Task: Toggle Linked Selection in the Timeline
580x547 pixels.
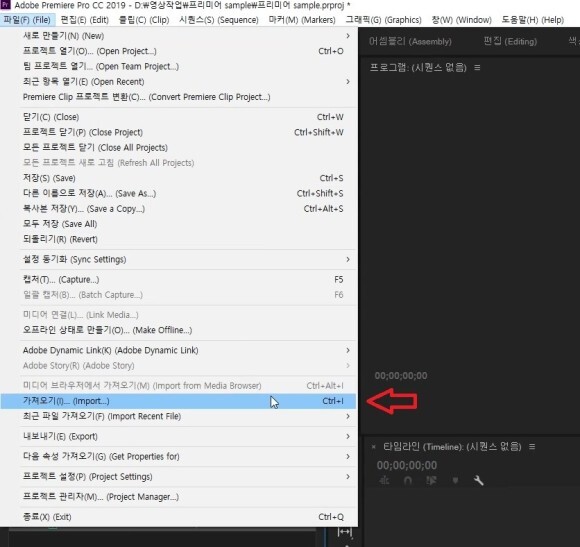Action: point(431,480)
